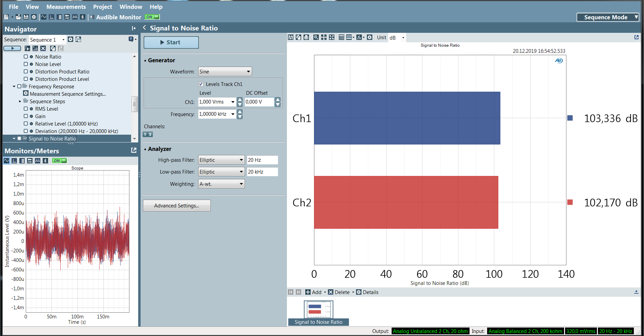
Task: Click the delete X icon in Navigator toolbar
Action: 43,48
